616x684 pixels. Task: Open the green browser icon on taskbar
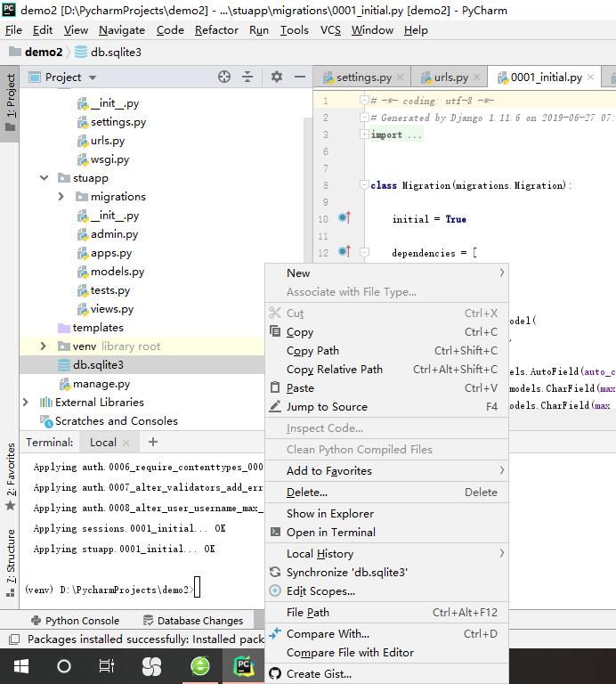[x=200, y=666]
